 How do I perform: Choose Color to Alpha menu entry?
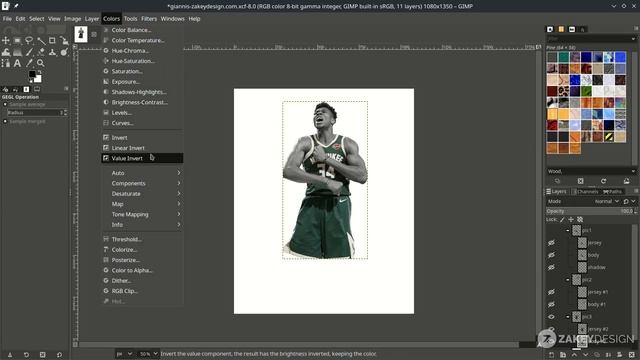click(x=142, y=270)
